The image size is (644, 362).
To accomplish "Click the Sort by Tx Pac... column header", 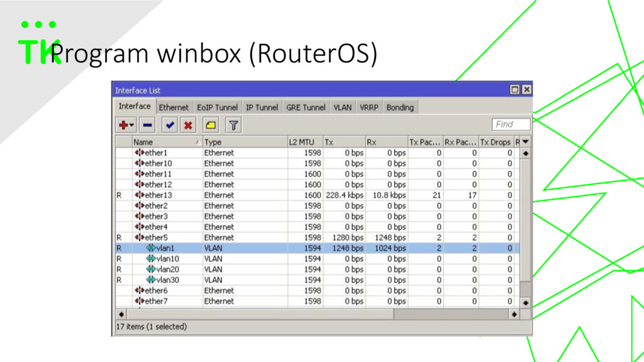I will (x=425, y=142).
